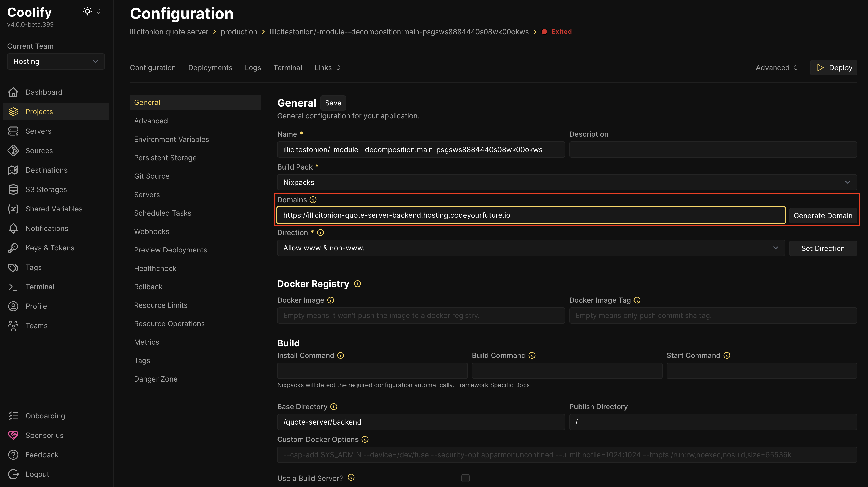The width and height of the screenshot is (868, 487).
Task: Click the Domains info icon
Action: pyautogui.click(x=313, y=200)
